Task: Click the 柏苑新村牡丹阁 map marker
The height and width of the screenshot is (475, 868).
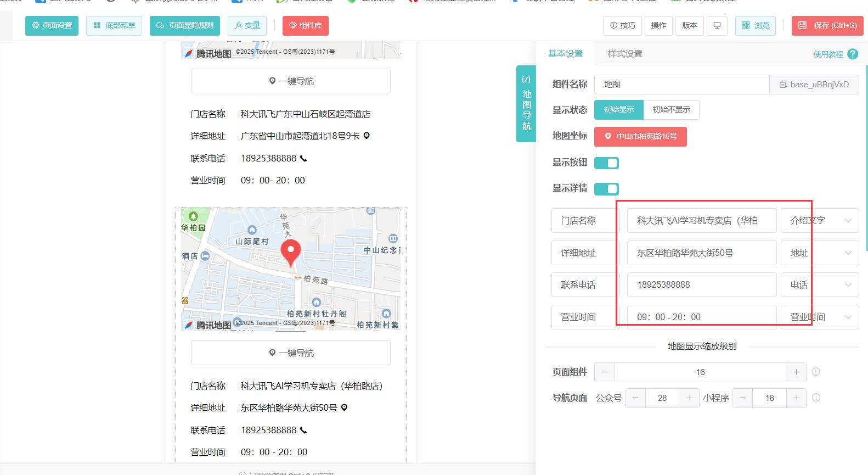Action: point(317,302)
